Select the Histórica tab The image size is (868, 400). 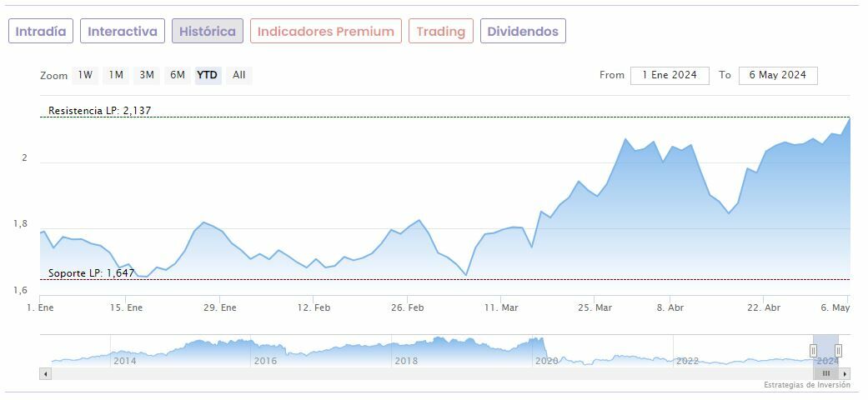coord(208,31)
